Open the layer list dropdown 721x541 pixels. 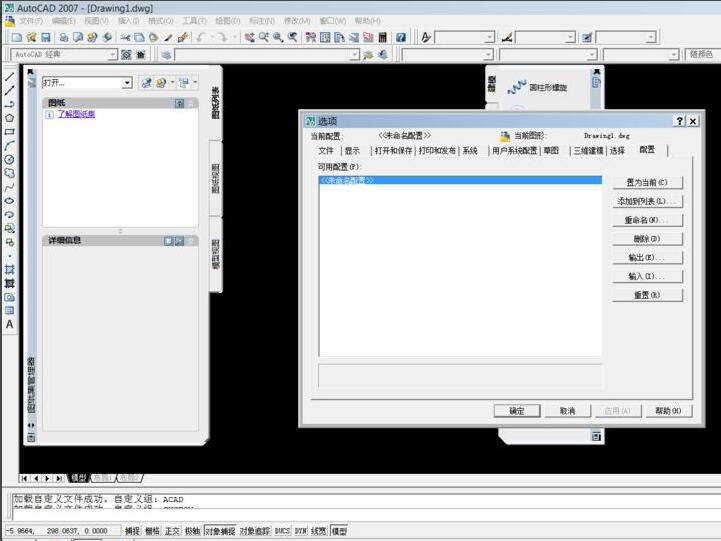354,55
